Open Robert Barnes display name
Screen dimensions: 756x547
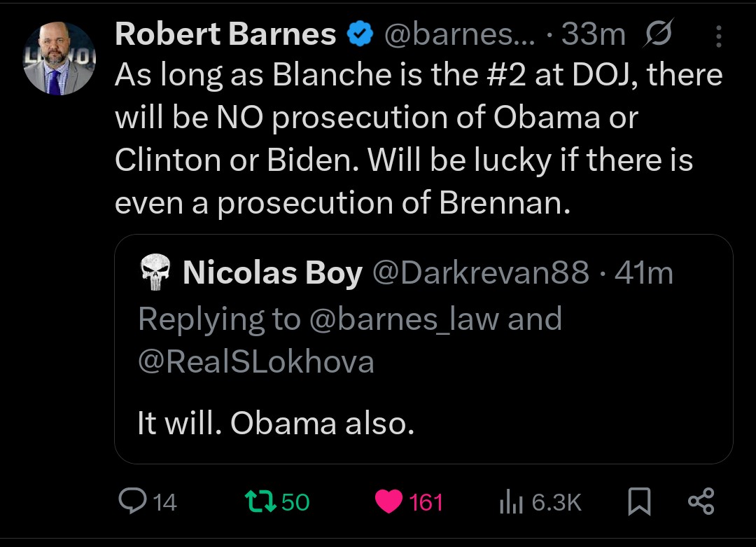point(225,34)
